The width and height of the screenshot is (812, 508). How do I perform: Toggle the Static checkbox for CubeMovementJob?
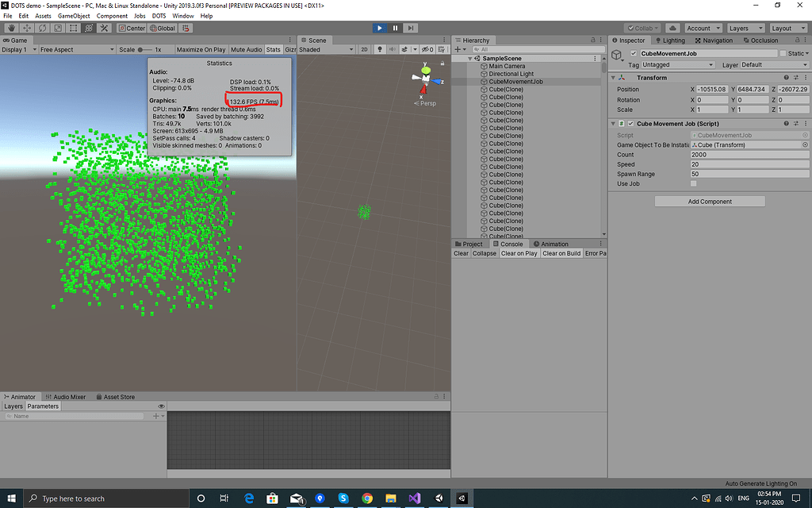point(783,53)
